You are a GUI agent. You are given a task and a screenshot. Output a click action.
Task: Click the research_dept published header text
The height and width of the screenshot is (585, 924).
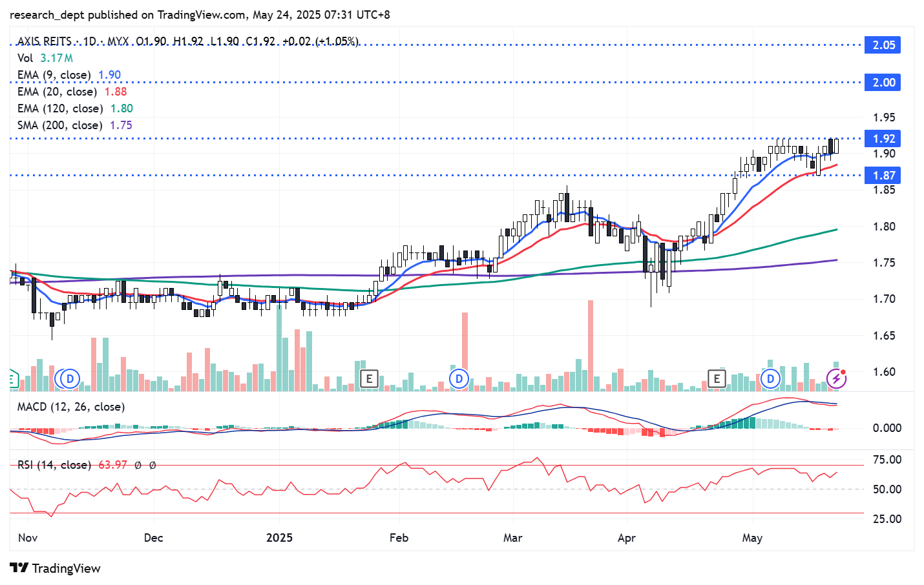coord(200,14)
